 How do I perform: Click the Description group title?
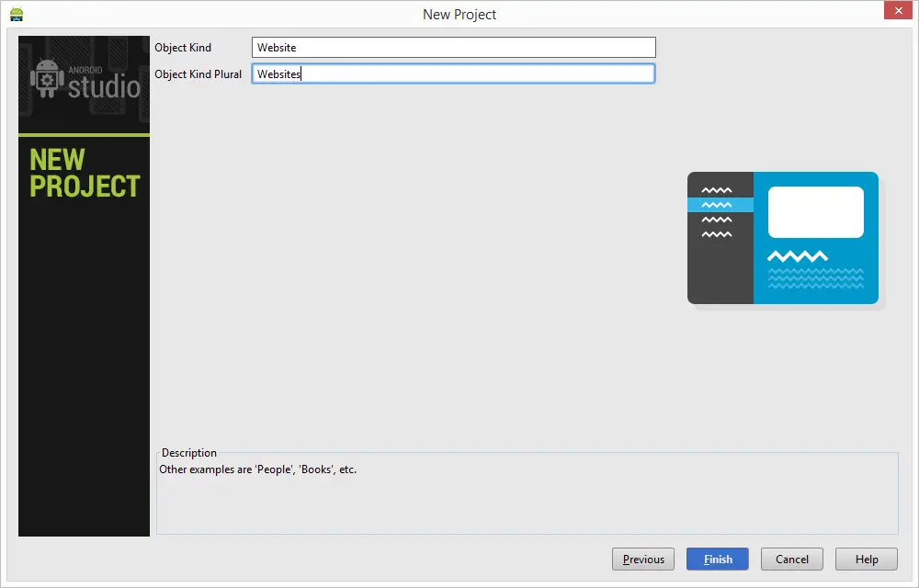[x=189, y=453]
